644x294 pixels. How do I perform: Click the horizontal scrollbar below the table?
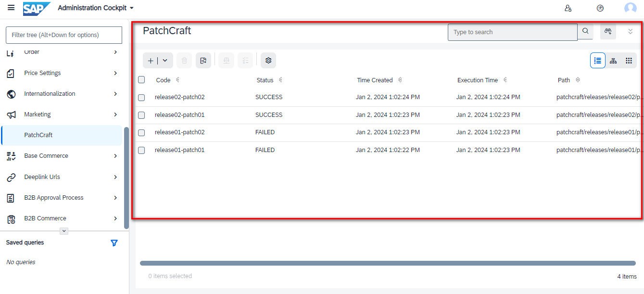[387, 263]
